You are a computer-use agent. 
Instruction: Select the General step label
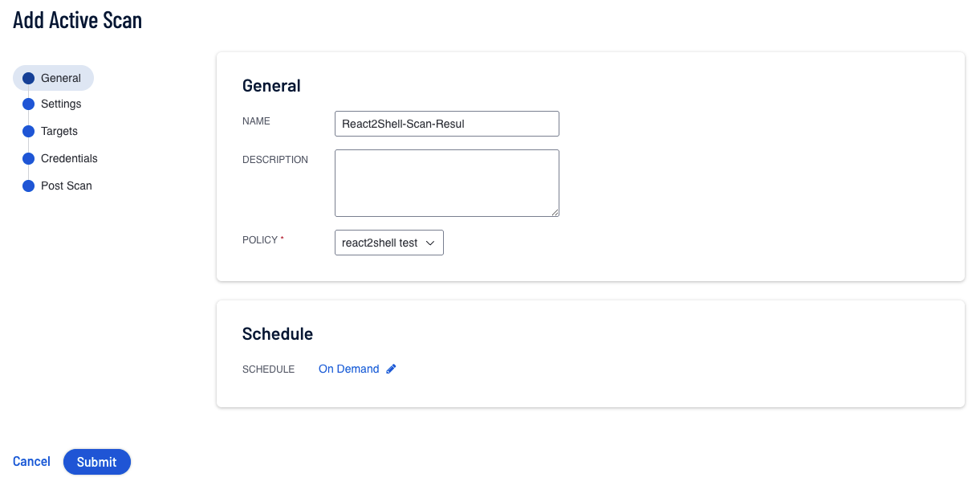61,78
